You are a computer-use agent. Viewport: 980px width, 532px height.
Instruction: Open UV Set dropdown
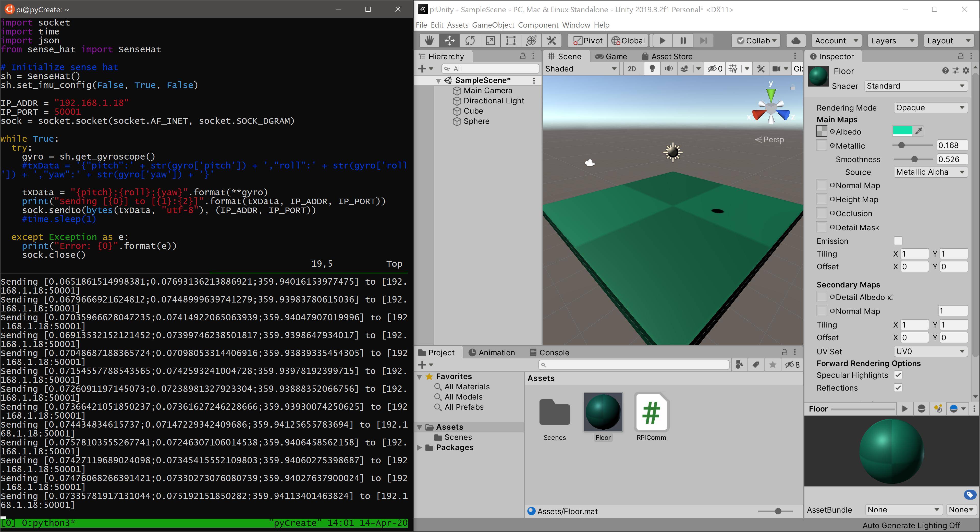pyautogui.click(x=930, y=351)
